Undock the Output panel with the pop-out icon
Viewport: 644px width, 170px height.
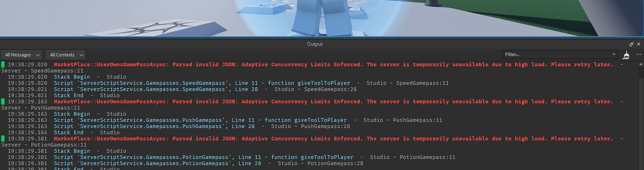point(631,44)
